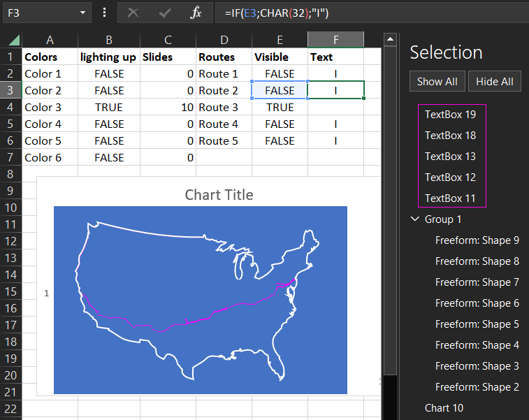
Task: Click the scroll up arrow above the sheet scrollbar
Action: pos(390,39)
